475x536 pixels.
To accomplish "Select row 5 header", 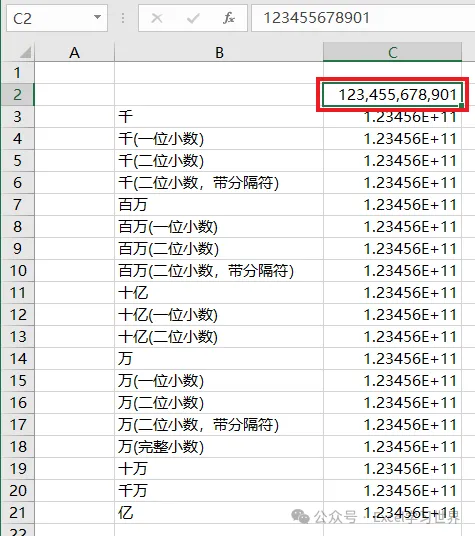I will coord(18,161).
